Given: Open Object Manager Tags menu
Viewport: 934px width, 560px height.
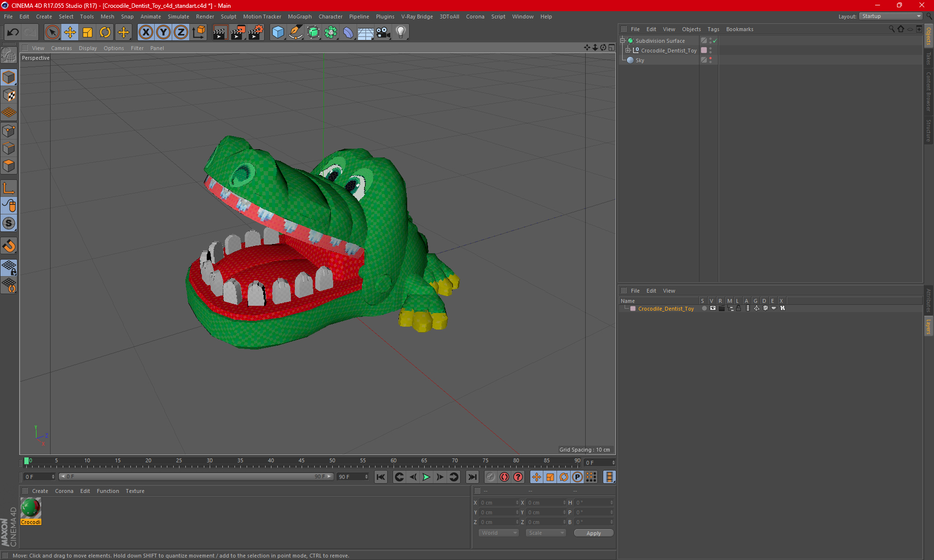Looking at the screenshot, I should pyautogui.click(x=713, y=29).
